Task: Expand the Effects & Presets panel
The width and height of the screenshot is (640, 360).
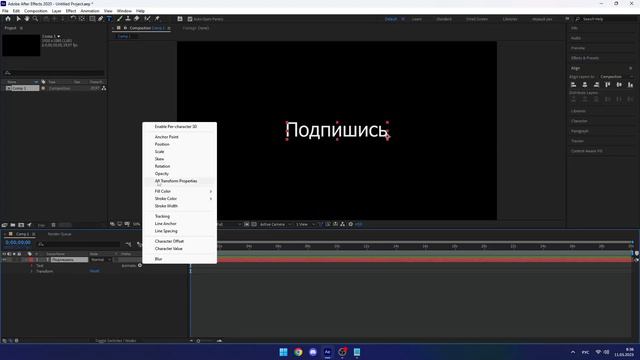Action: pos(585,58)
